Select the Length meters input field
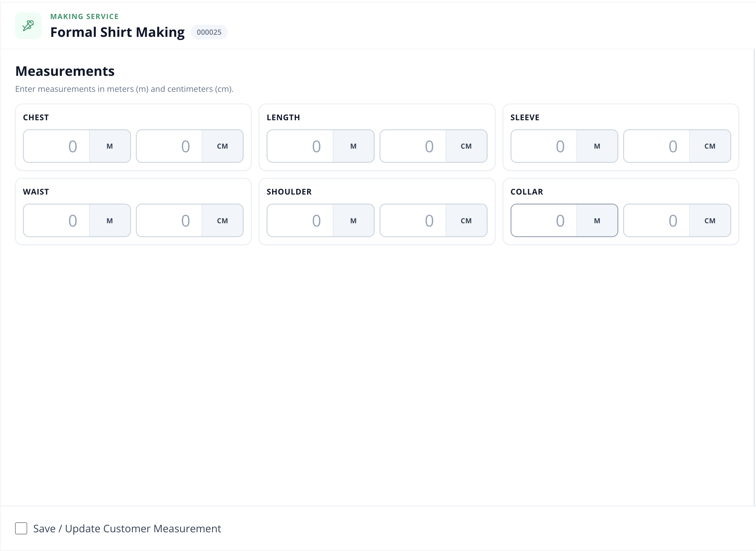Image resolution: width=756 pixels, height=551 pixels. [x=300, y=146]
